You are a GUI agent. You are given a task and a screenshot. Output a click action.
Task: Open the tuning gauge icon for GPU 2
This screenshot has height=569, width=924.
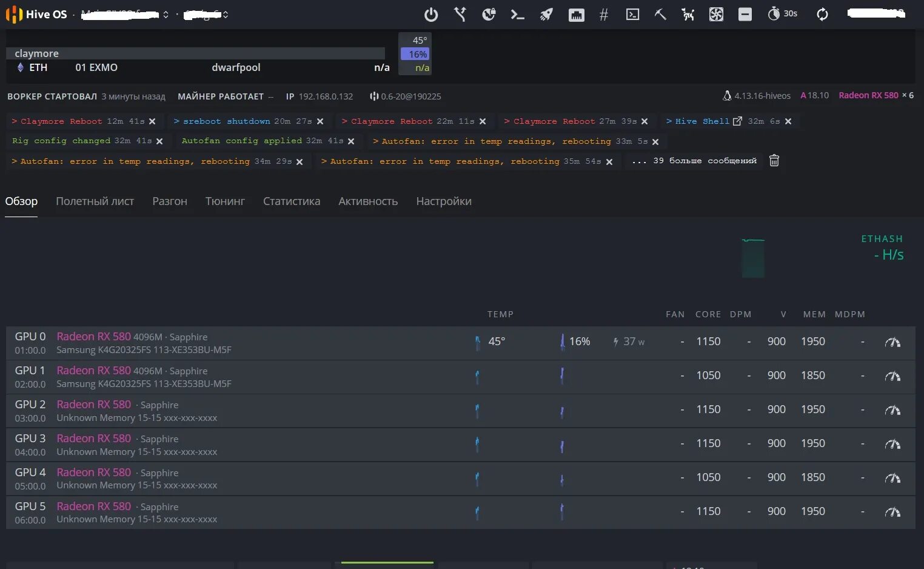click(x=892, y=410)
